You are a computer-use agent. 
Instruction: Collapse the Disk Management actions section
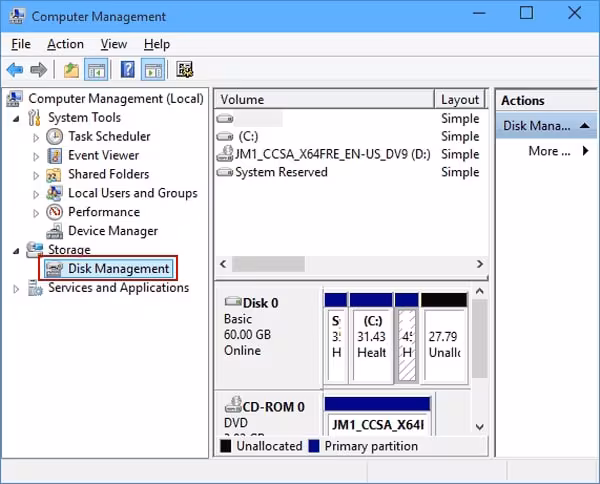(x=584, y=125)
